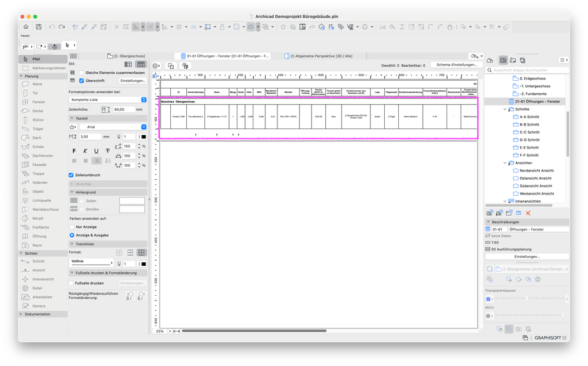This screenshot has width=588, height=366.
Task: Toggle the grid snap hash icon
Action: coord(179,27)
